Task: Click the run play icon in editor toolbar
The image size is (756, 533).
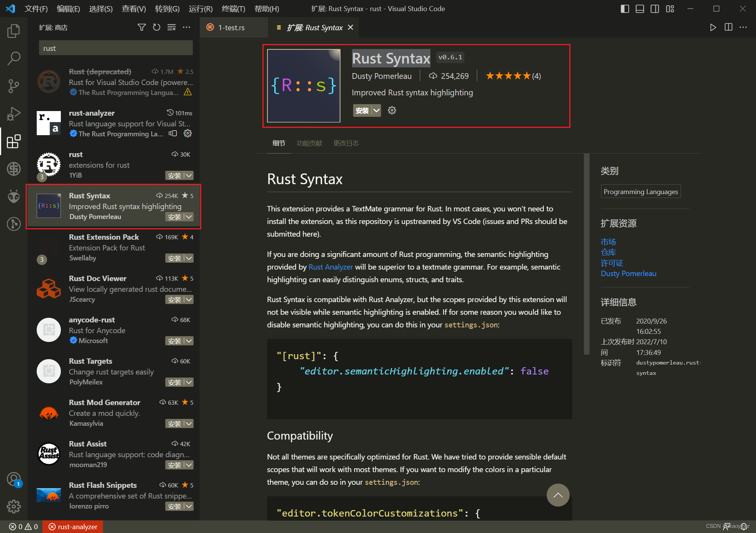Action: (x=713, y=27)
